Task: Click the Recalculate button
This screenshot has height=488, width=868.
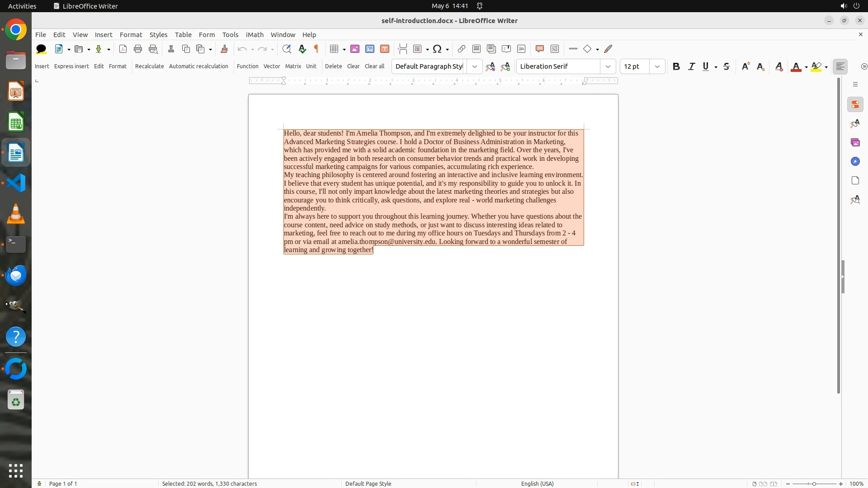Action: (149, 66)
